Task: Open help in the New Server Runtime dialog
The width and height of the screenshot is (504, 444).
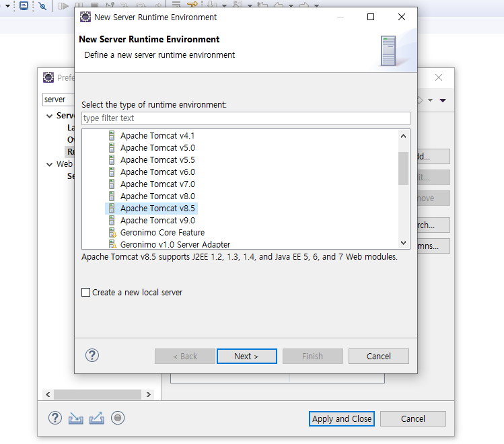Action: click(92, 356)
